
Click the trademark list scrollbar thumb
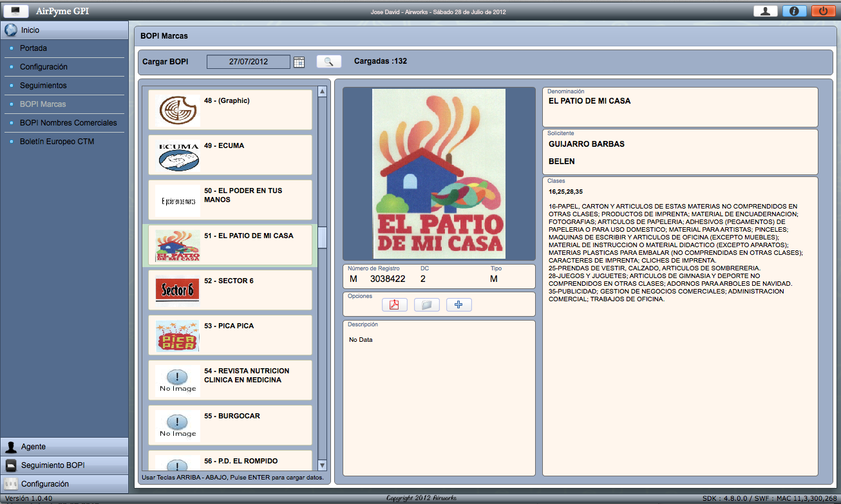(323, 238)
